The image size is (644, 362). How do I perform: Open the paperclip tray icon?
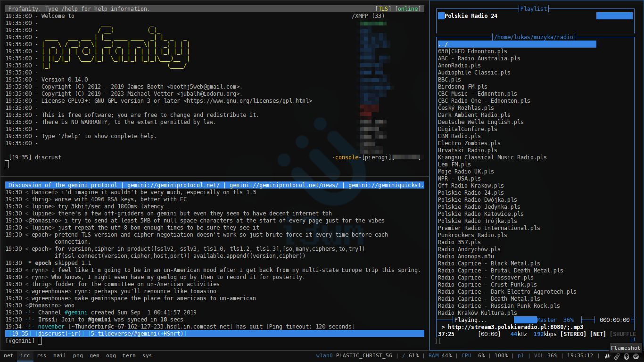[617, 356]
